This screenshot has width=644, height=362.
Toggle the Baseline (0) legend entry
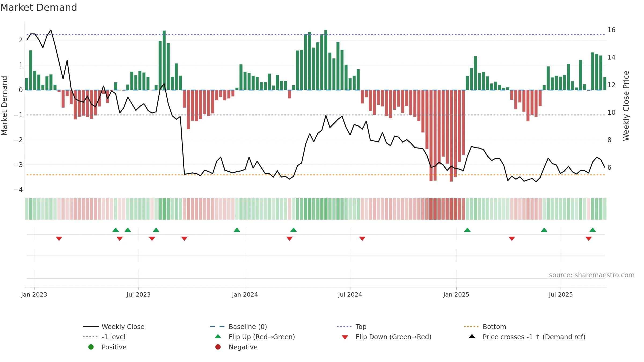click(238, 327)
